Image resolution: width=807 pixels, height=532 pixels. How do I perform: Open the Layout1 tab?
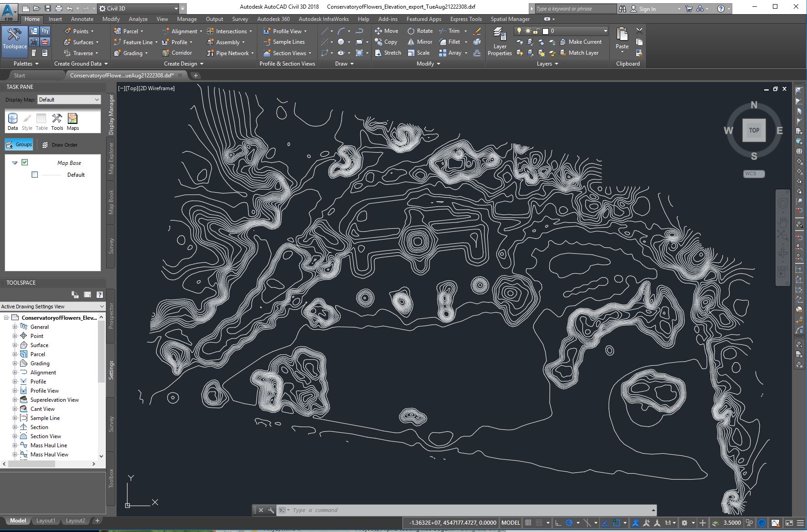tap(46, 520)
